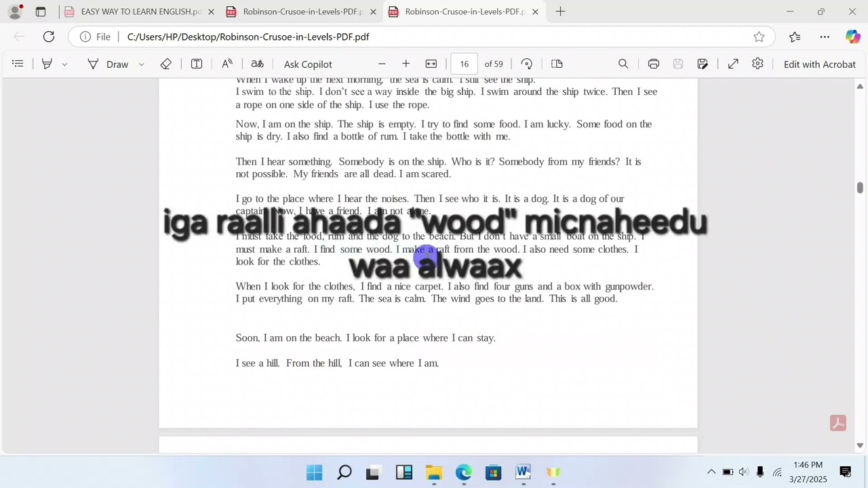This screenshot has height=488, width=868.
Task: Click the Translate icon
Action: click(257, 64)
